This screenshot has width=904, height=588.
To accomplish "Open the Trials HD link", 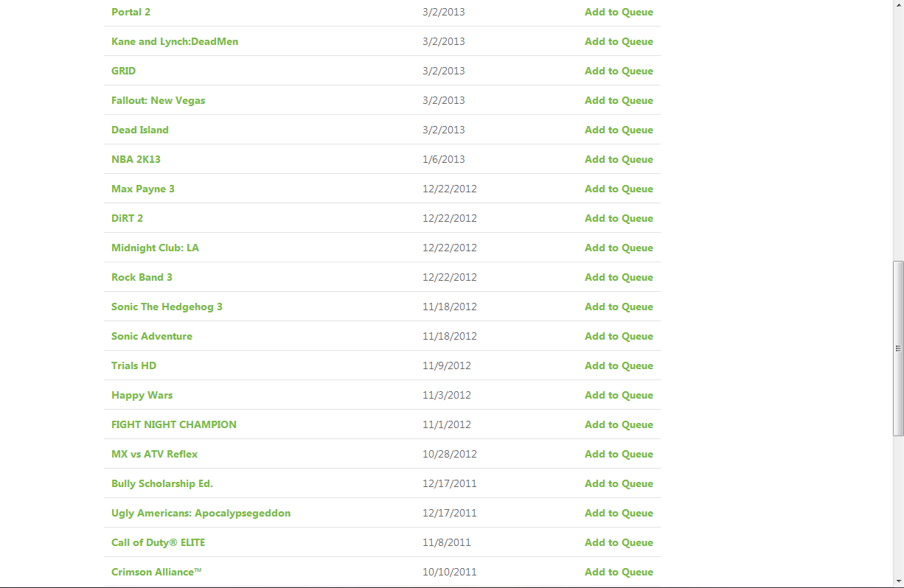I will tap(134, 365).
